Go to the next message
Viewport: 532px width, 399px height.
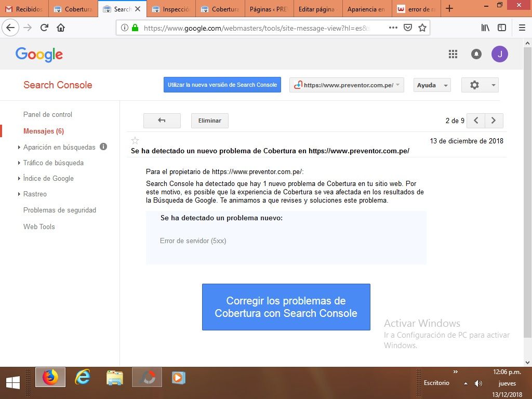494,121
